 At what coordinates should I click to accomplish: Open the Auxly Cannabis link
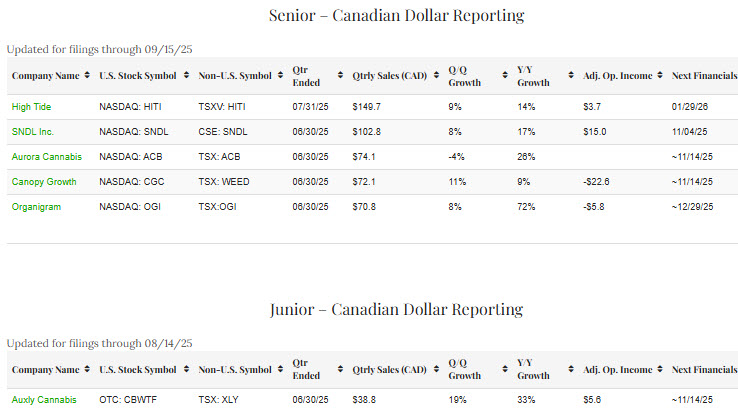[44, 400]
